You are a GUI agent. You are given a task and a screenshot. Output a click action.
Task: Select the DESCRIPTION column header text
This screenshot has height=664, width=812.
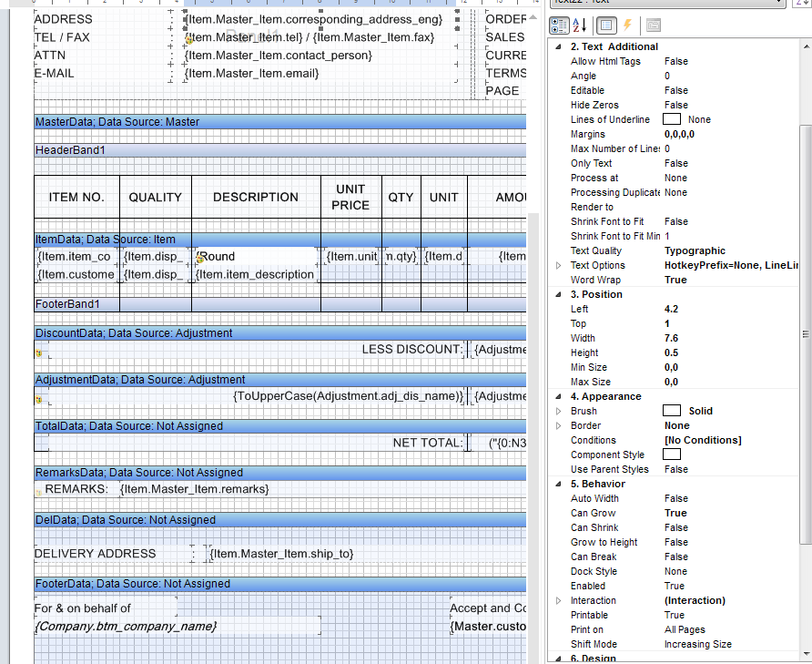256,198
